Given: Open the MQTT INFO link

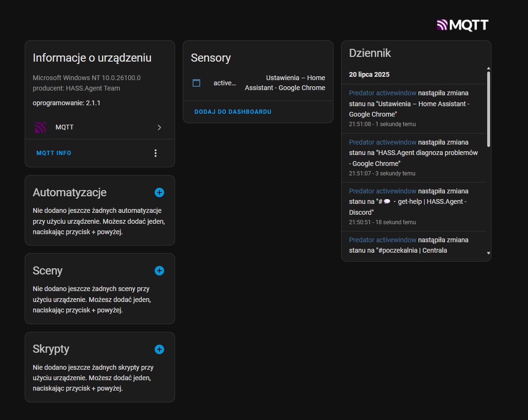Looking at the screenshot, I should (x=54, y=153).
